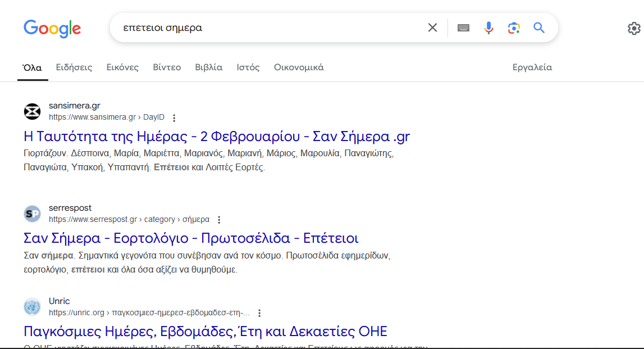Switch to the Εικόνες tab
Screen dimensions: 644x349
[x=122, y=67]
